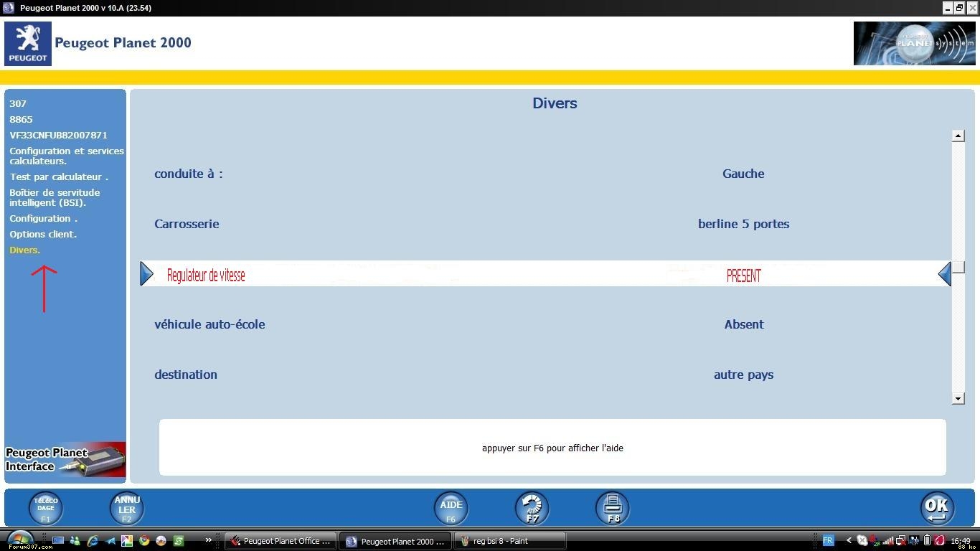Click the Annuler F2 button
The image size is (980, 551).
point(126,508)
